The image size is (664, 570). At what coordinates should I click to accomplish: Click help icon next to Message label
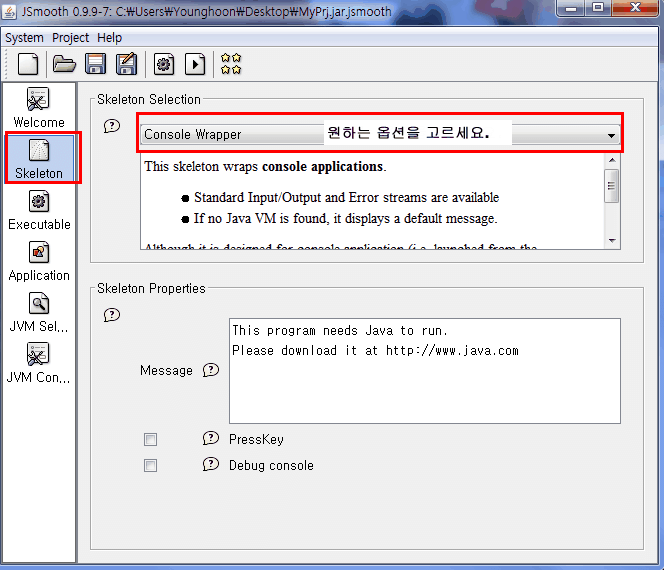click(210, 370)
